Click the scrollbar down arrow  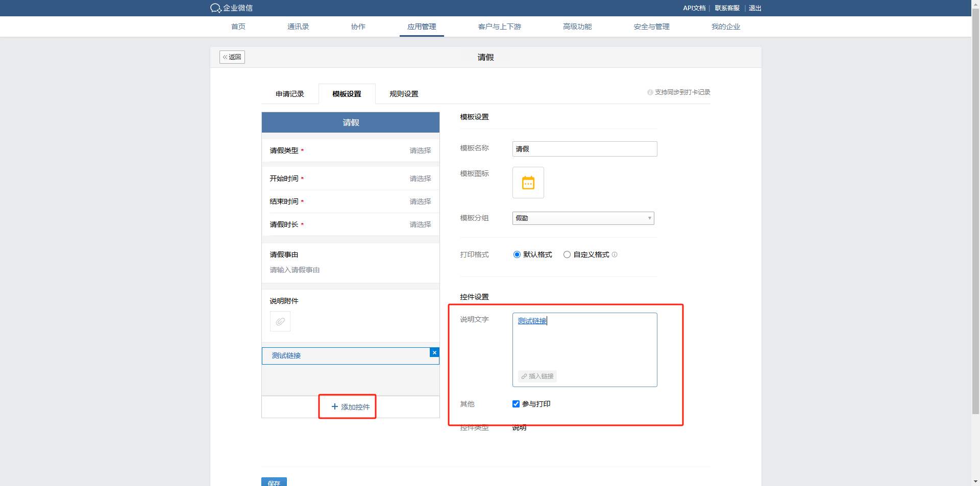click(975, 481)
